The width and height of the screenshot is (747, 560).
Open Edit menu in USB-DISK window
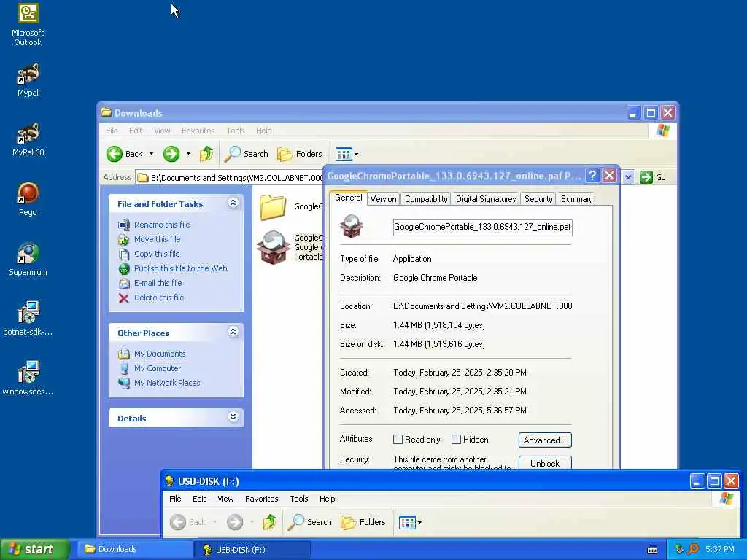[x=199, y=499]
